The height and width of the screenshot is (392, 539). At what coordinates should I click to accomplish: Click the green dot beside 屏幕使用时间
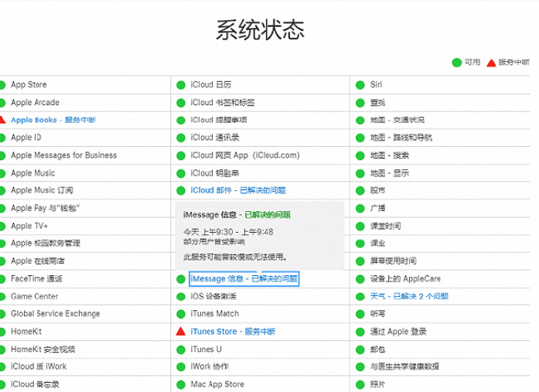[360, 261]
